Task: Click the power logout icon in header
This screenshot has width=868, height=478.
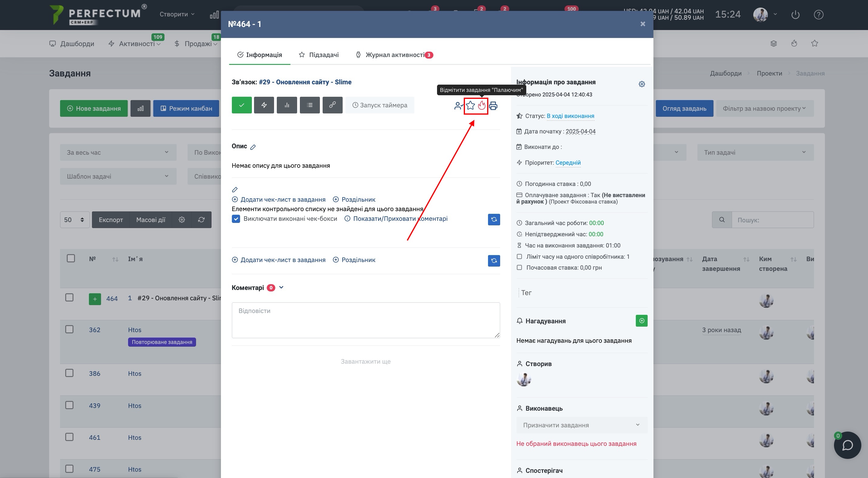Action: point(795,15)
